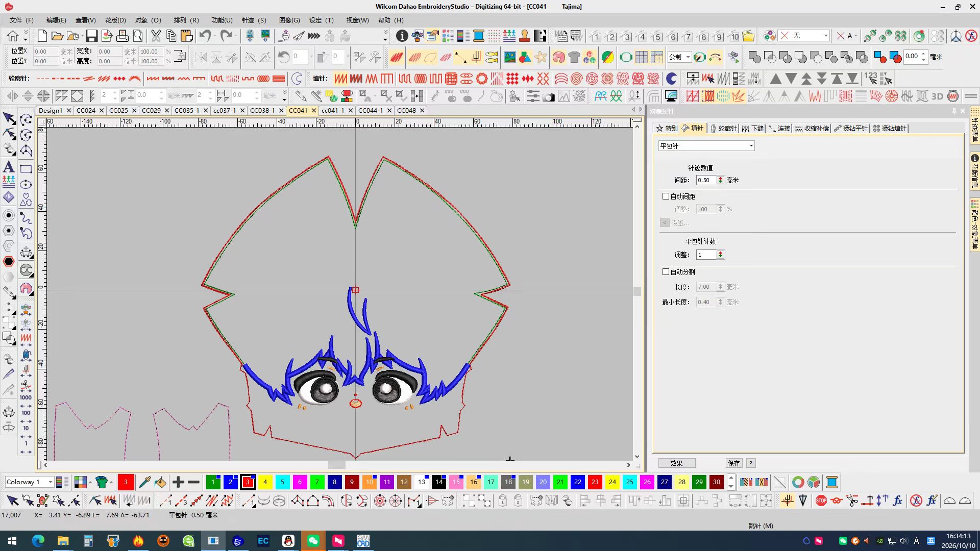Save design with the floppy disk icon
This screenshot has height=551, width=980.
tap(91, 36)
